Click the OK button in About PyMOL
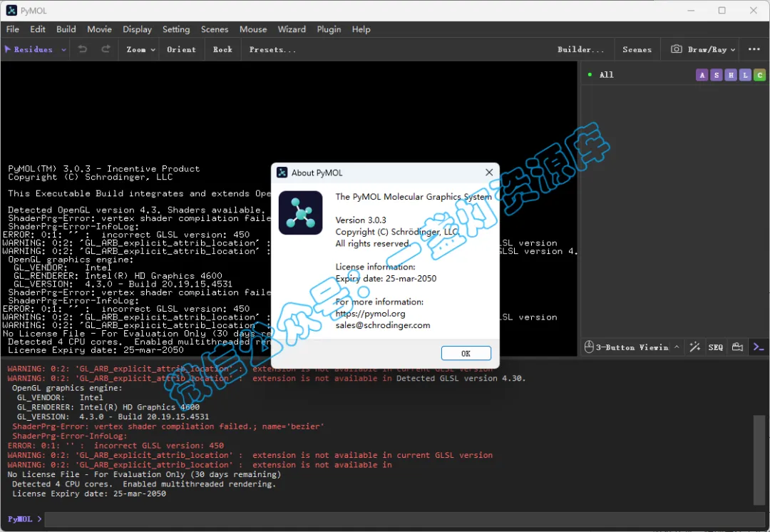Viewport: 770px width, 532px height. pos(466,353)
